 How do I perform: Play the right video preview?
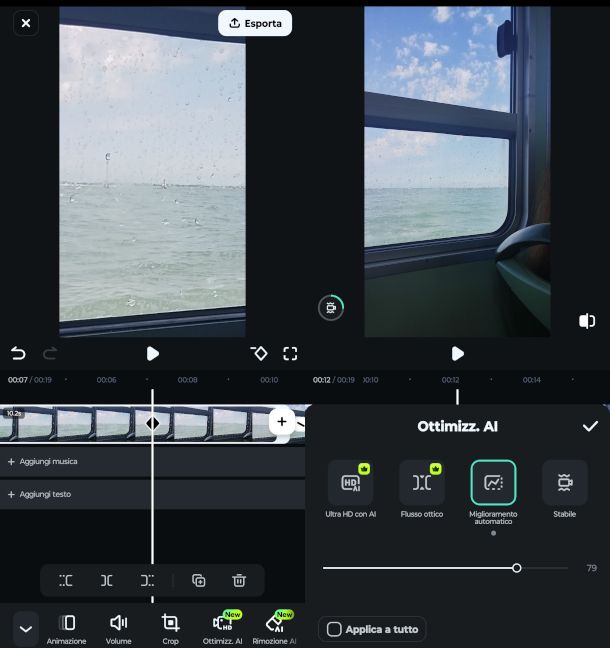click(458, 353)
